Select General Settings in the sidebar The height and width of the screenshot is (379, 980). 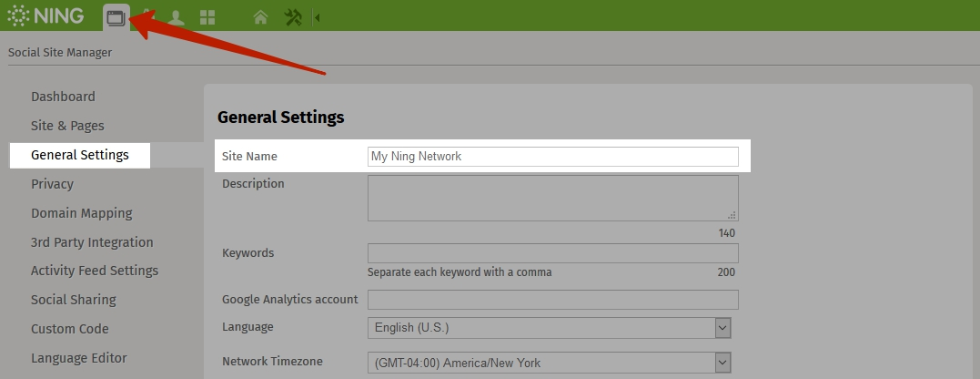click(x=80, y=155)
